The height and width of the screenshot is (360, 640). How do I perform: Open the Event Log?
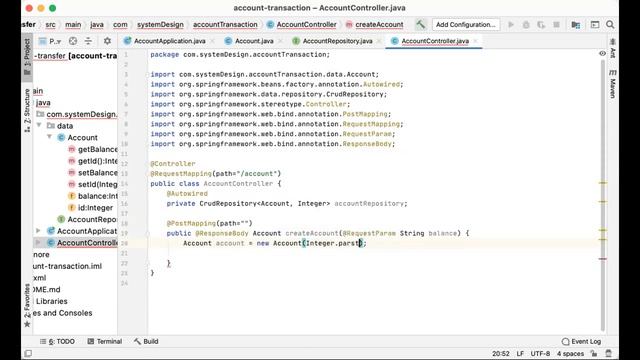(581, 342)
